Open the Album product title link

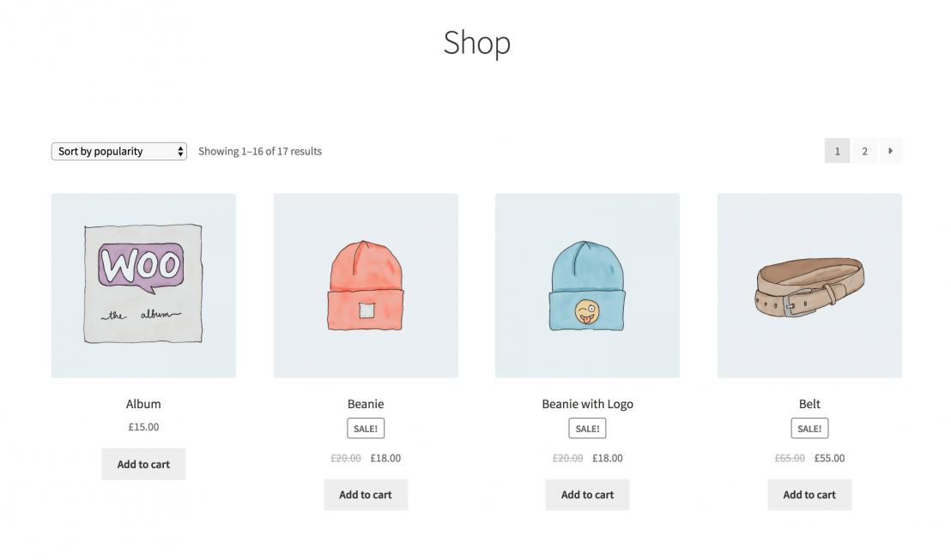(x=143, y=404)
